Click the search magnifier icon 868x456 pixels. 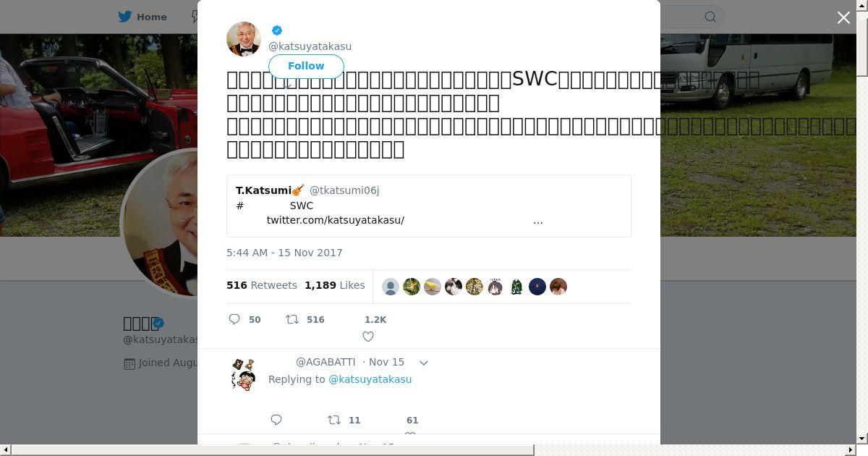coord(710,17)
